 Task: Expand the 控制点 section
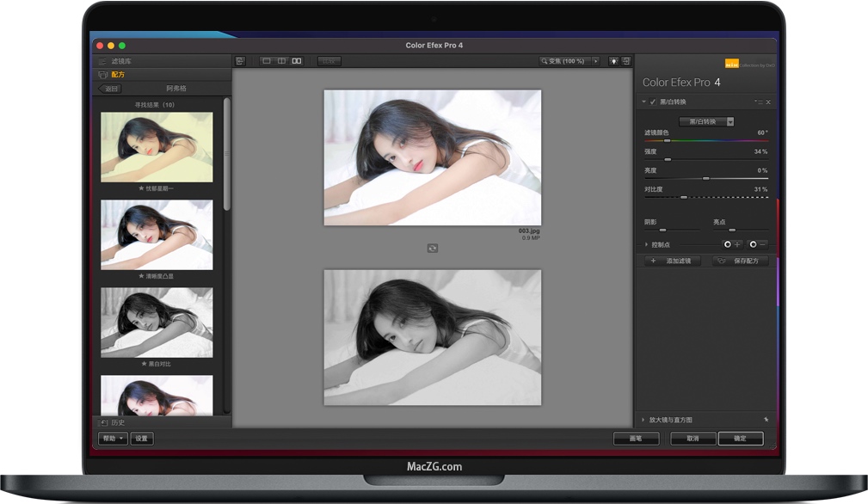(646, 244)
